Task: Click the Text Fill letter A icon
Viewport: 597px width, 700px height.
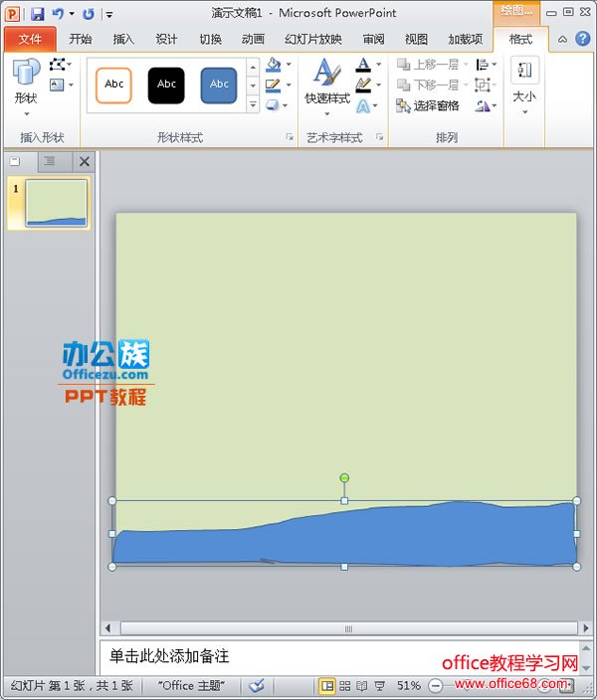Action: tap(363, 65)
